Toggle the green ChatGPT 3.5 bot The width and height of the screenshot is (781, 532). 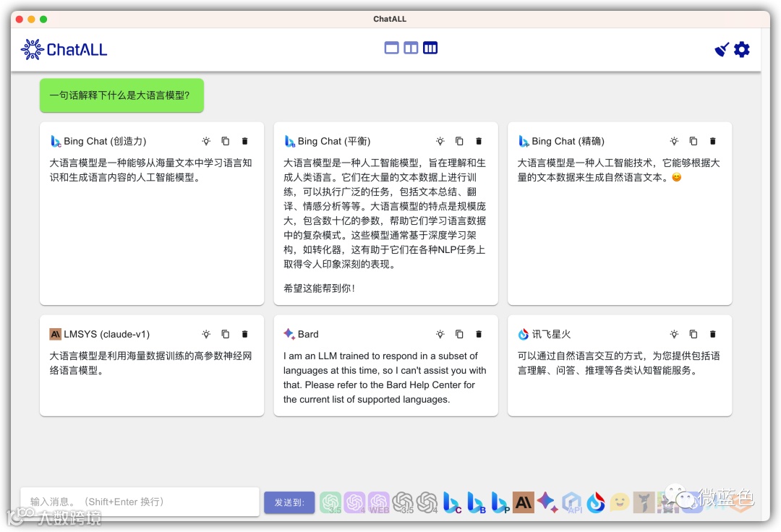click(x=330, y=502)
